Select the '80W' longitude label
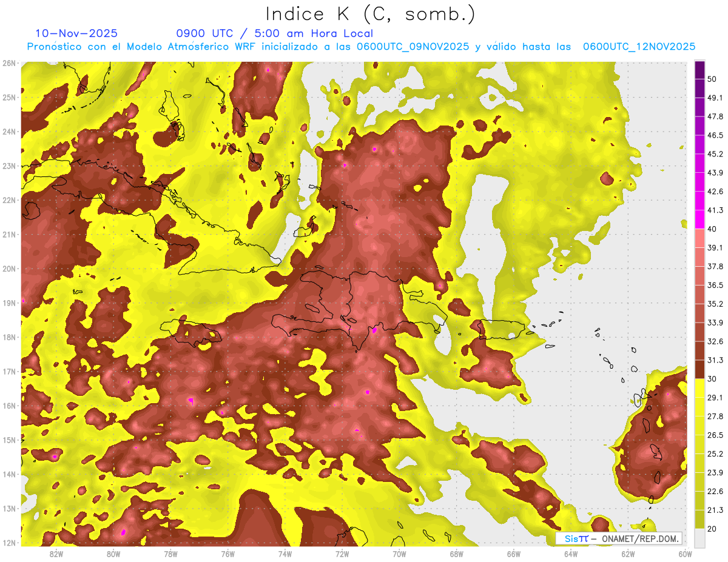Screen dimensions: 728x562 (113, 553)
